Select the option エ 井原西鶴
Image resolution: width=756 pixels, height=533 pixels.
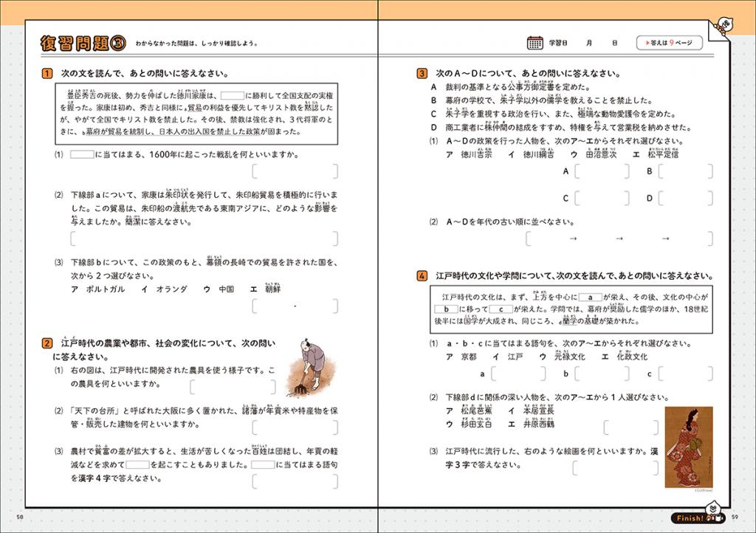coord(532,424)
